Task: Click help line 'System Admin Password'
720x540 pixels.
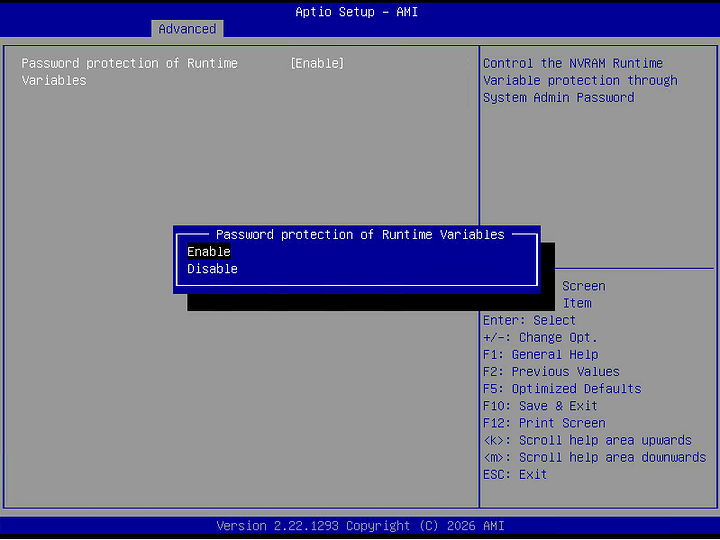Action: 558,98
